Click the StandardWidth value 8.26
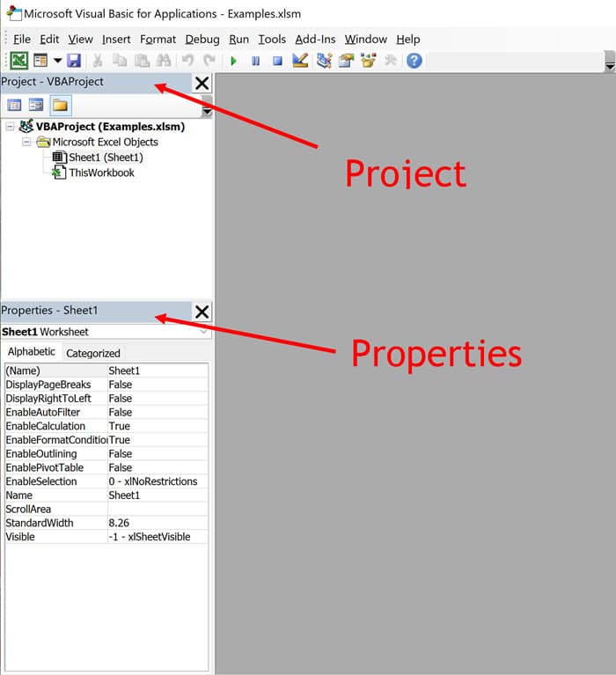 [158, 523]
